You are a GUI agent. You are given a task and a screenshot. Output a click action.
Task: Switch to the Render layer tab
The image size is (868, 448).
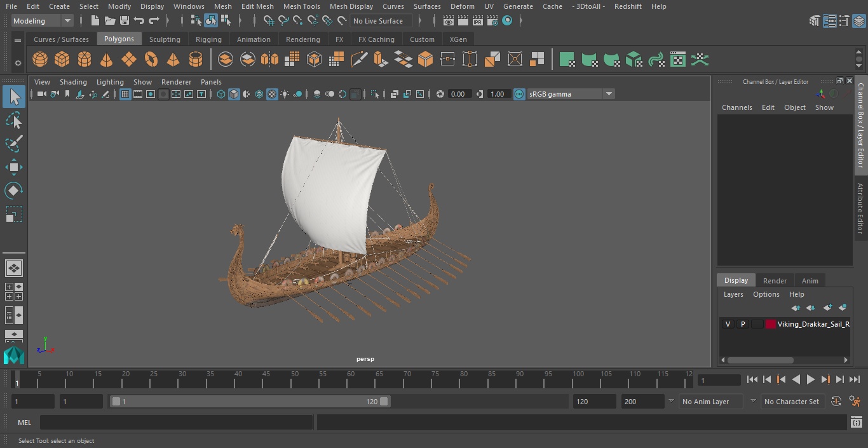(775, 281)
